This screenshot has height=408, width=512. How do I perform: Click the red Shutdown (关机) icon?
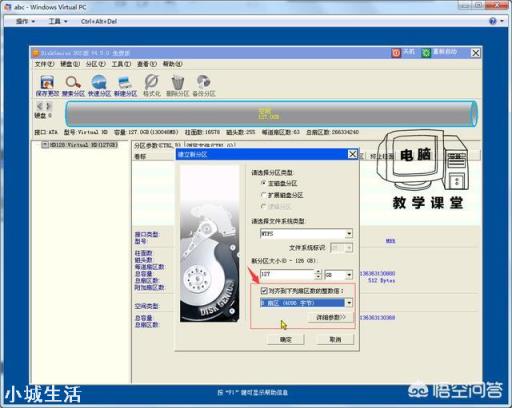(396, 53)
